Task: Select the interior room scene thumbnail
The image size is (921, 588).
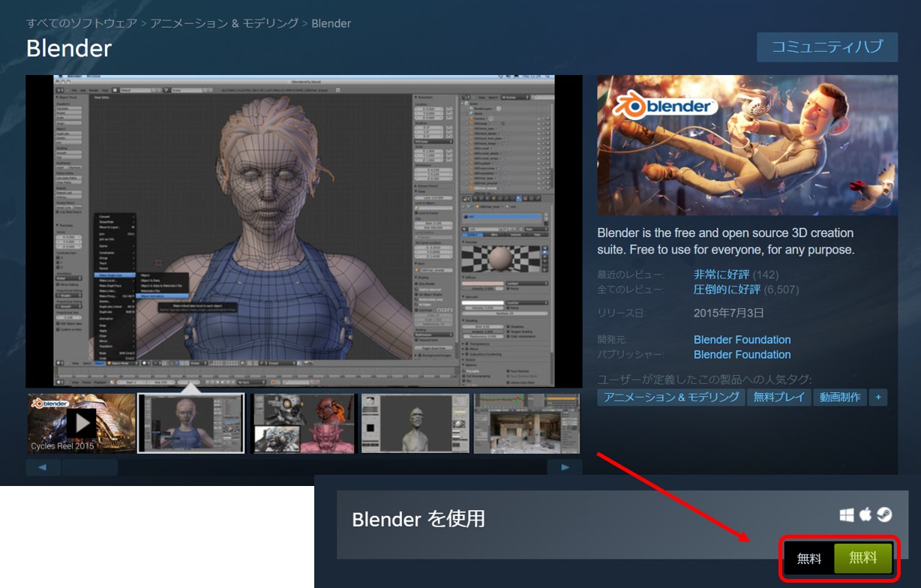Action: (x=526, y=424)
